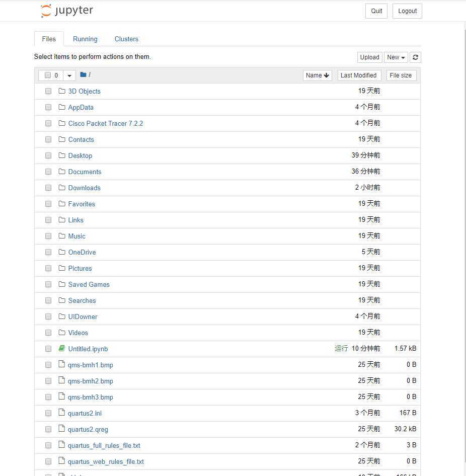Open the Clusters tab
The image size is (466, 476).
click(126, 39)
